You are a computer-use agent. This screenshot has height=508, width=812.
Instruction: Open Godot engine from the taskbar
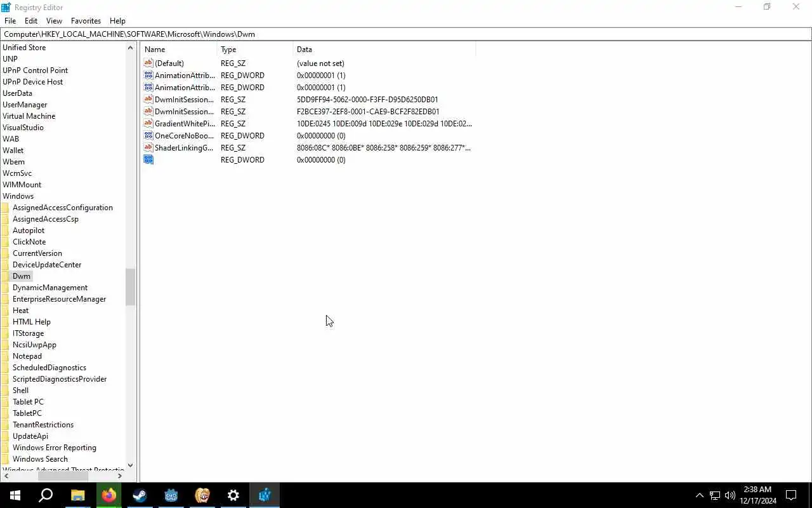point(171,495)
